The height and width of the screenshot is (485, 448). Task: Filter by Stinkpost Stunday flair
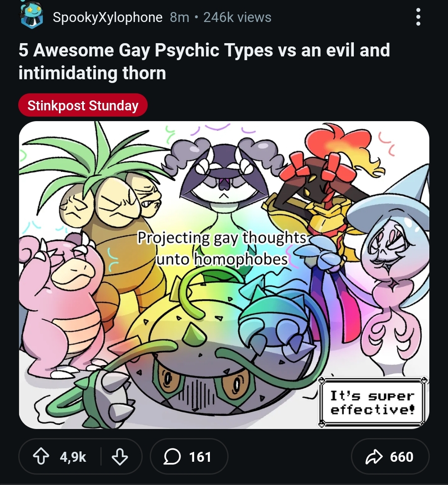[83, 105]
